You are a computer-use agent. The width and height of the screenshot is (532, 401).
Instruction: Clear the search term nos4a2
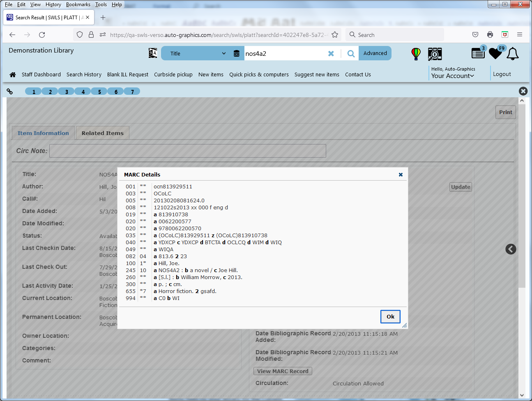click(331, 53)
